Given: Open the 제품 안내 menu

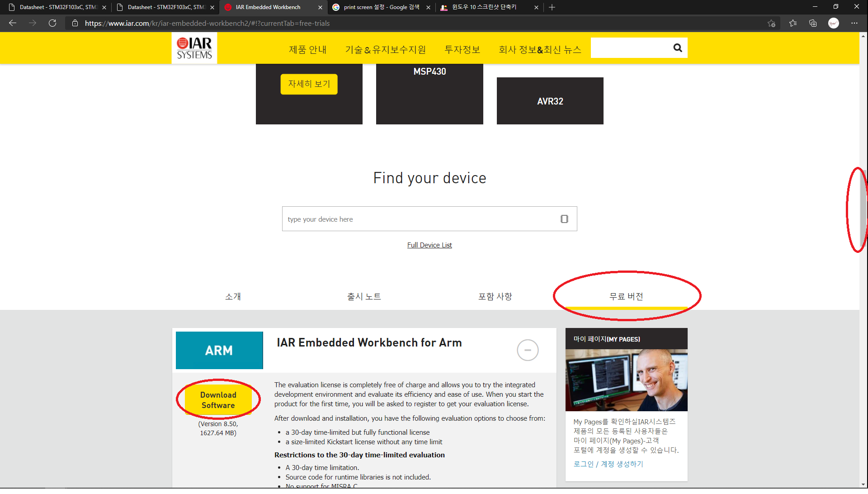Looking at the screenshot, I should pos(307,49).
